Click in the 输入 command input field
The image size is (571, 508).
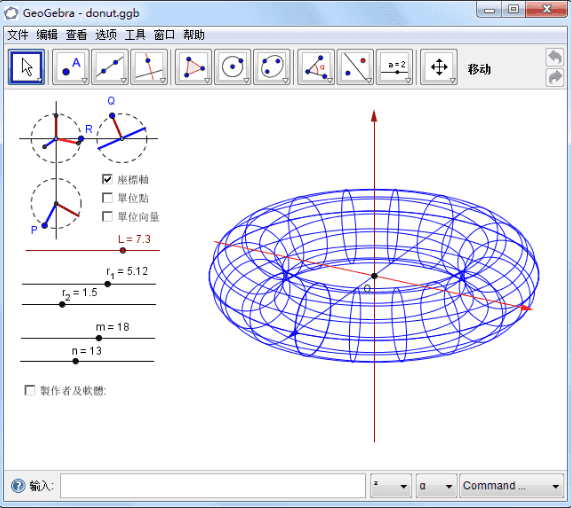pos(213,486)
